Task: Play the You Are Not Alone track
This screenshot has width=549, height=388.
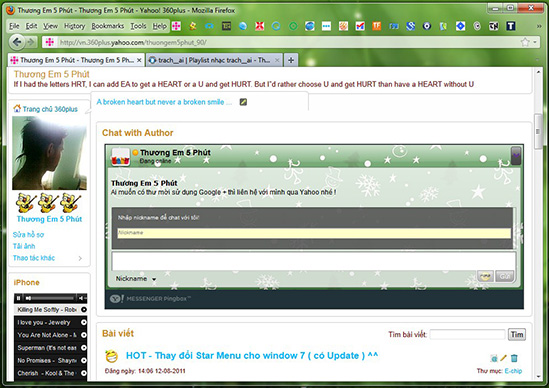Action: (x=84, y=335)
